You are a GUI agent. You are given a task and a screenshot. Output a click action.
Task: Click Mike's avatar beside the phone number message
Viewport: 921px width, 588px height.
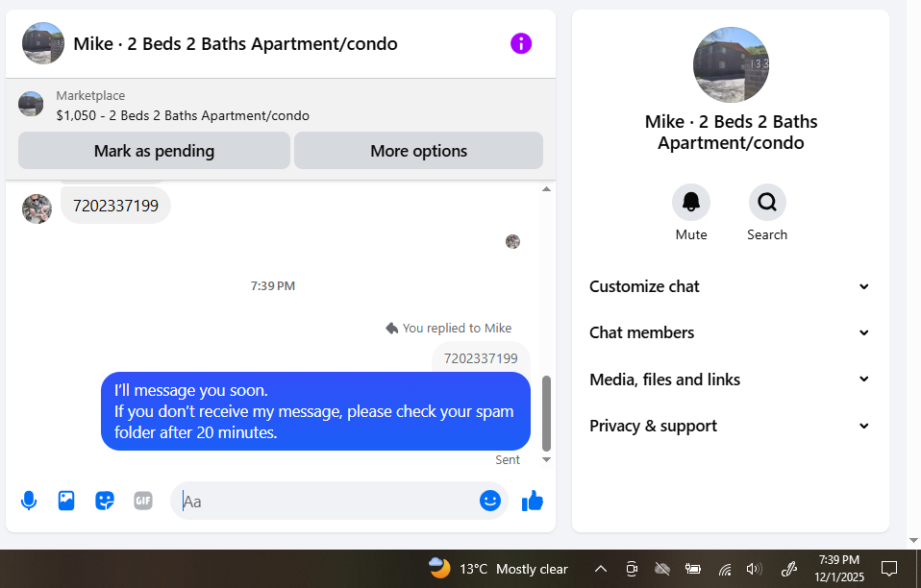pyautogui.click(x=37, y=208)
